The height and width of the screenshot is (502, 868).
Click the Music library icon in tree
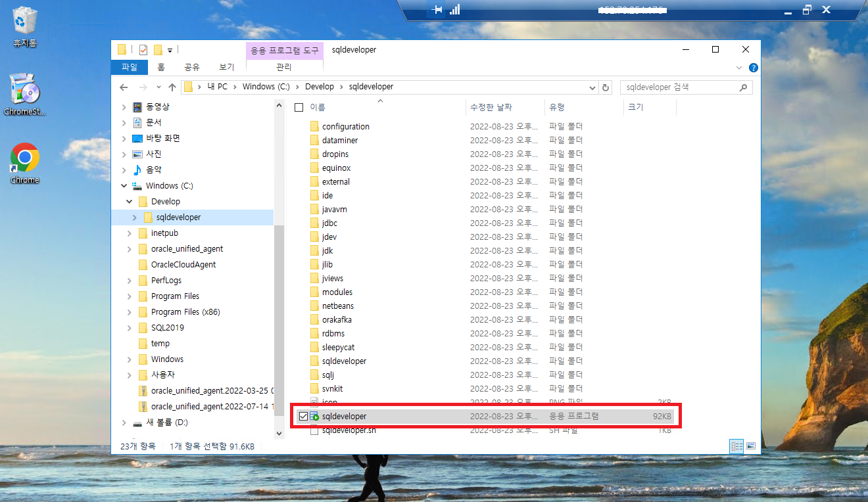coord(137,170)
